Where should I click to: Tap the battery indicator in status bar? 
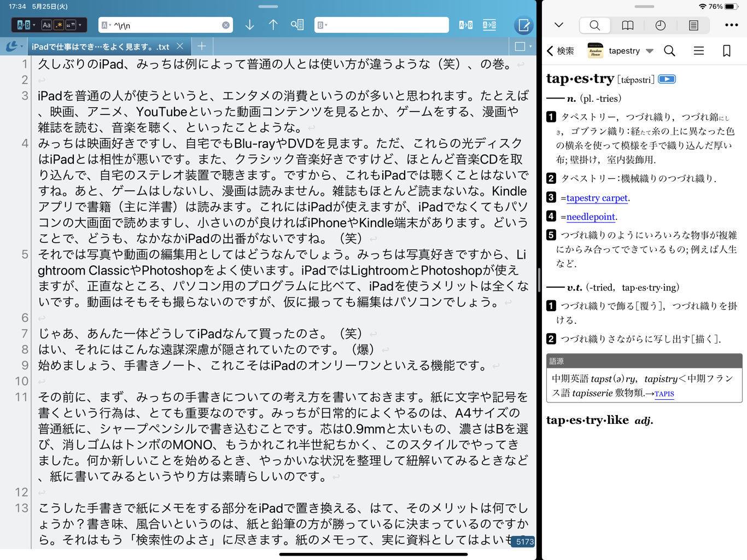732,7
